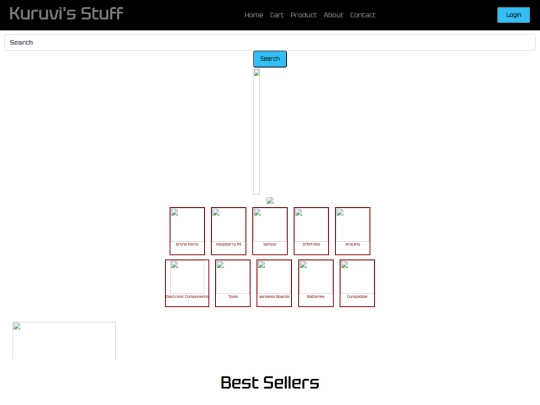Open the Batteries category card
Image resolution: width=540 pixels, height=405 pixels.
pyautogui.click(x=316, y=283)
